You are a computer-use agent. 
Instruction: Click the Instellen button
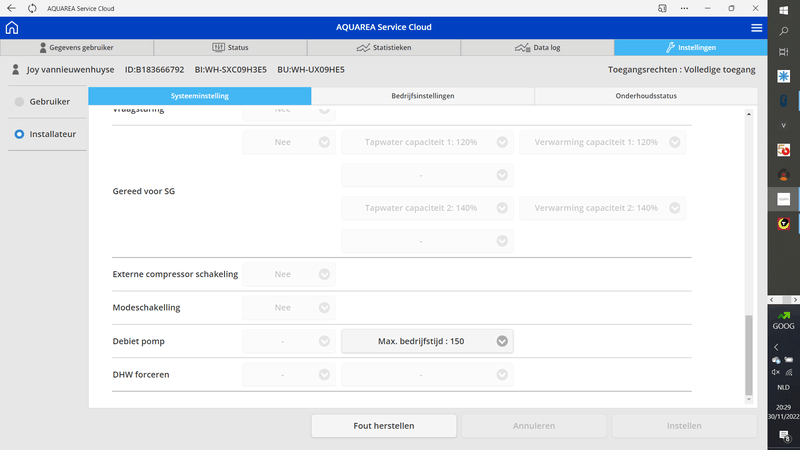pos(684,426)
